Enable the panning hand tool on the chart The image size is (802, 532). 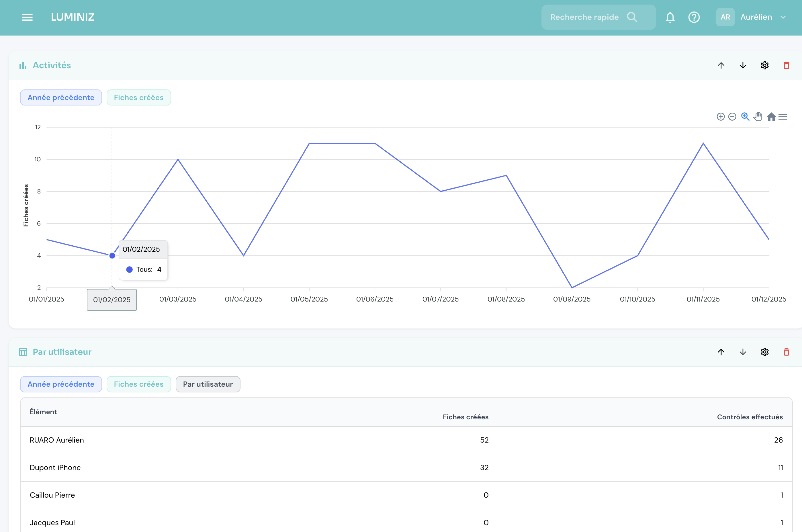point(758,116)
